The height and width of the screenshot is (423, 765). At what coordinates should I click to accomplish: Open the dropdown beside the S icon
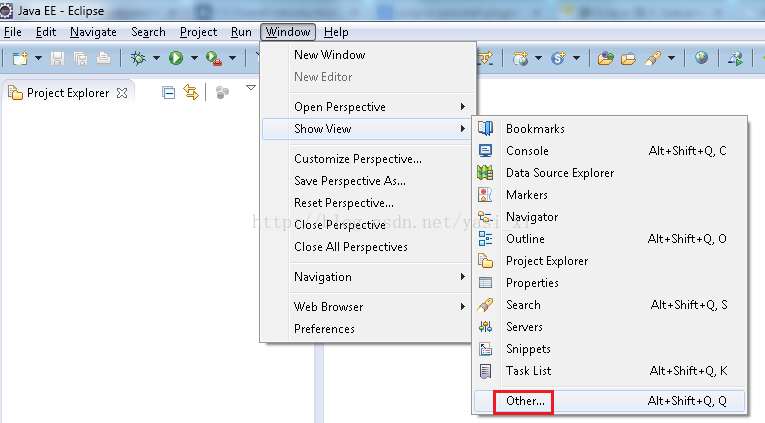(577, 59)
